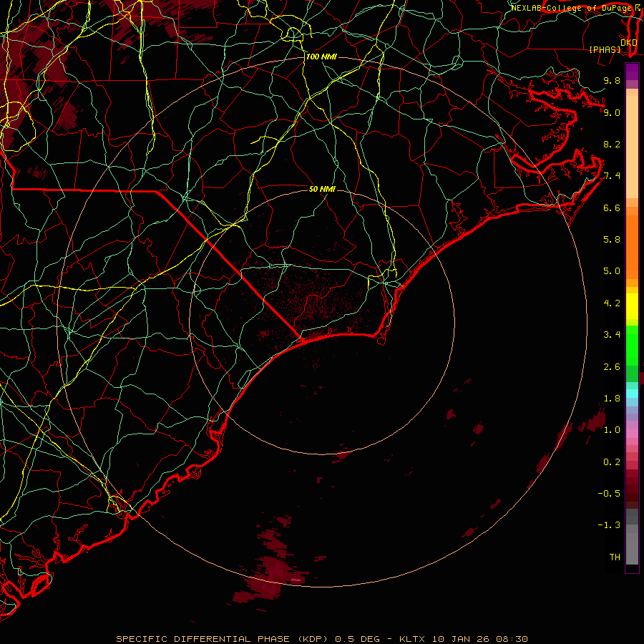Click the 9.8 value on color scale
This screenshot has width=644, height=644.
pyautogui.click(x=612, y=80)
